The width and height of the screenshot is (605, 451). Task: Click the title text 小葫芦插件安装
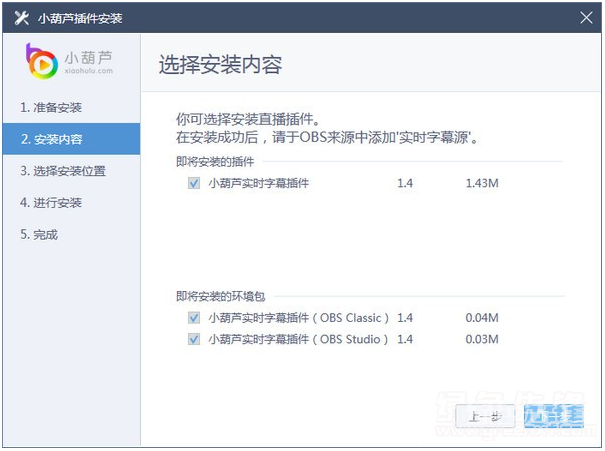pos(80,18)
